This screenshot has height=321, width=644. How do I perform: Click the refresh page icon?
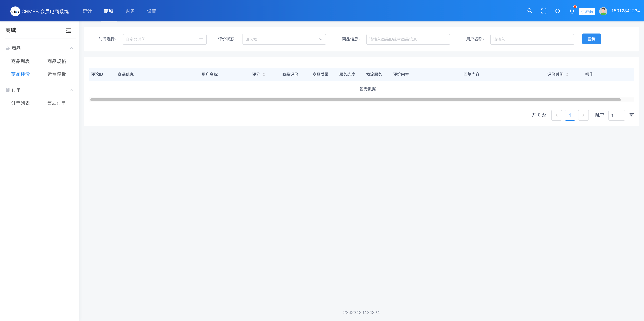point(557,11)
